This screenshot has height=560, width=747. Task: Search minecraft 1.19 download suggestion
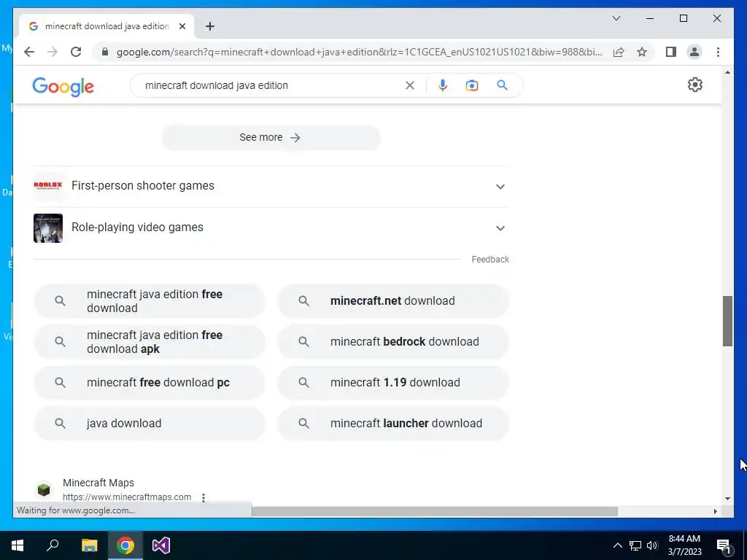(393, 382)
